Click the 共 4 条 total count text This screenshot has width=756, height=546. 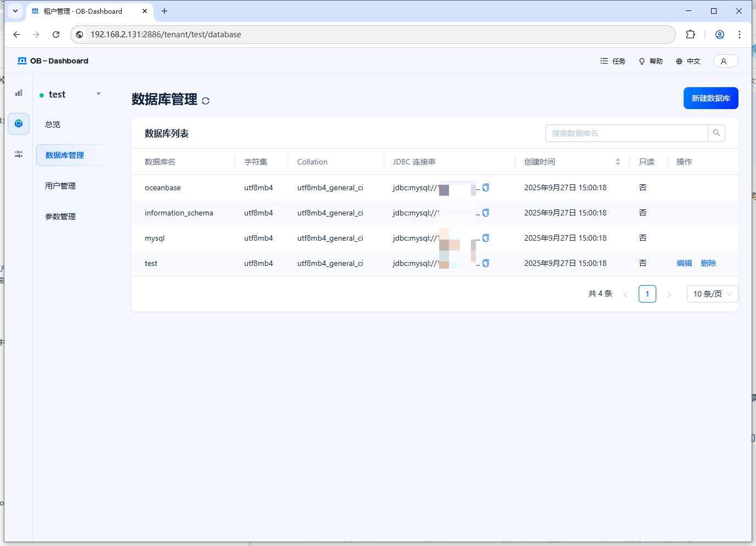600,294
